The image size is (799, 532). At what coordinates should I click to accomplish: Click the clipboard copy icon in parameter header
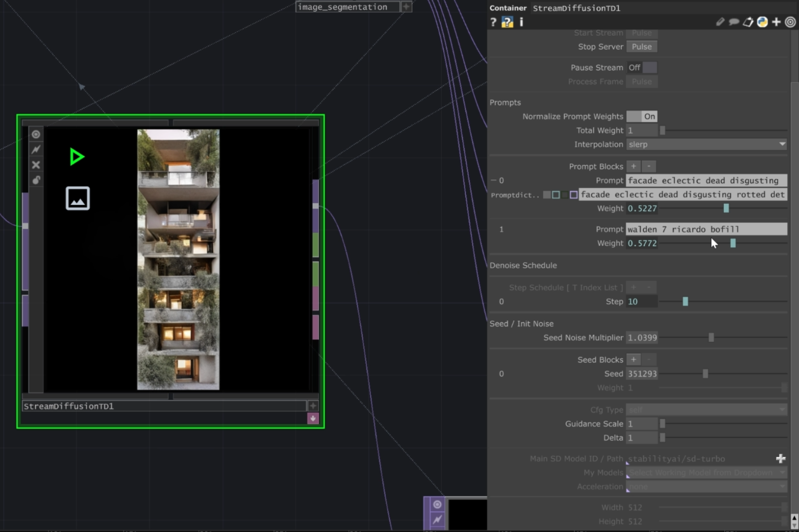(748, 22)
